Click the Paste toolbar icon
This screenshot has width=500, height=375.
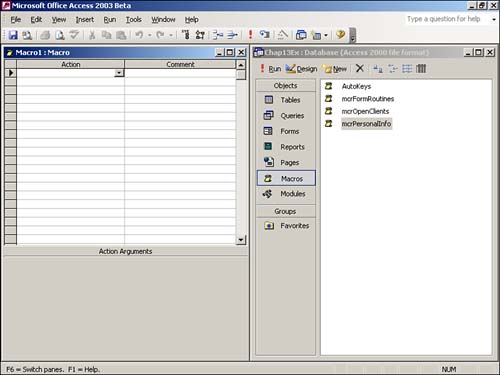pos(121,35)
